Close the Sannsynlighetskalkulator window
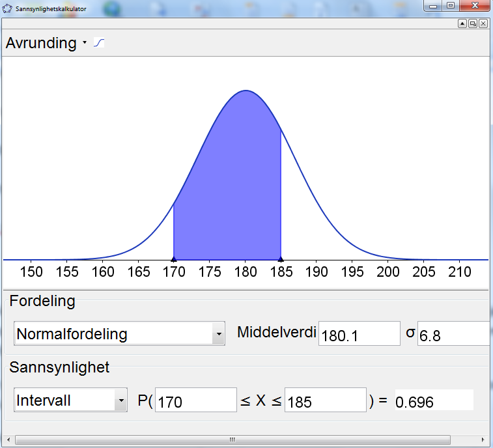The width and height of the screenshot is (493, 448). 475,6
